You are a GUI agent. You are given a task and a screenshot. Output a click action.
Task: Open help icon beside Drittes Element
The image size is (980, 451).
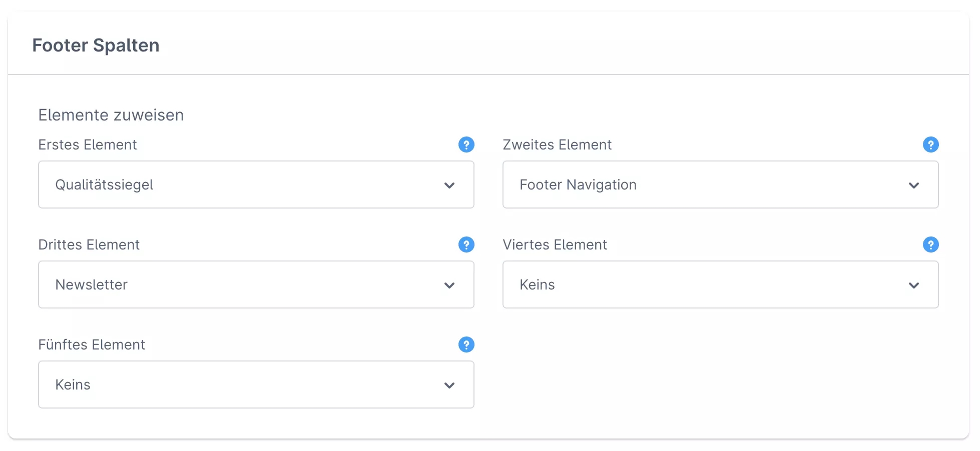466,244
